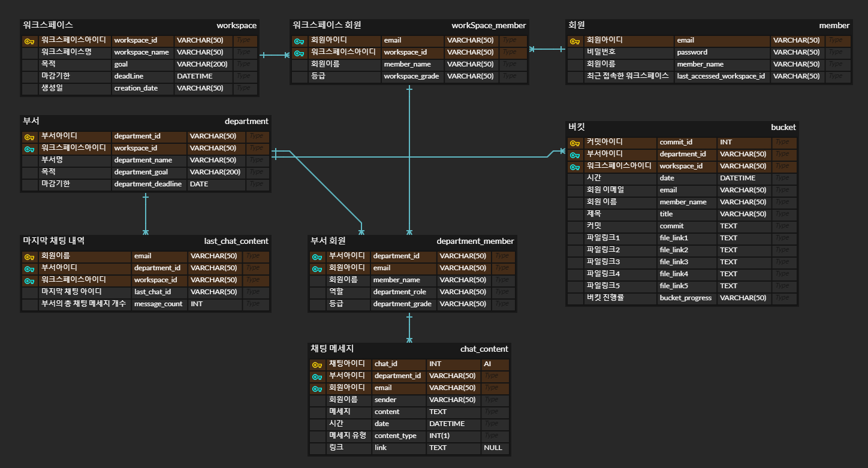Click the '부서의 총 채팅 메세지 개수' label cell
The height and width of the screenshot is (468, 868).
(85, 304)
